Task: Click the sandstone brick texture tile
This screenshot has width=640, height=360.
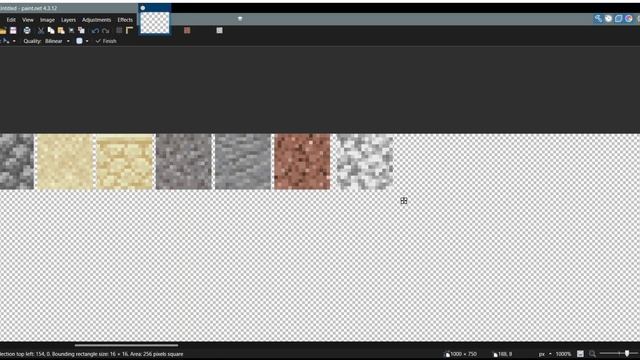Action: coord(125,162)
